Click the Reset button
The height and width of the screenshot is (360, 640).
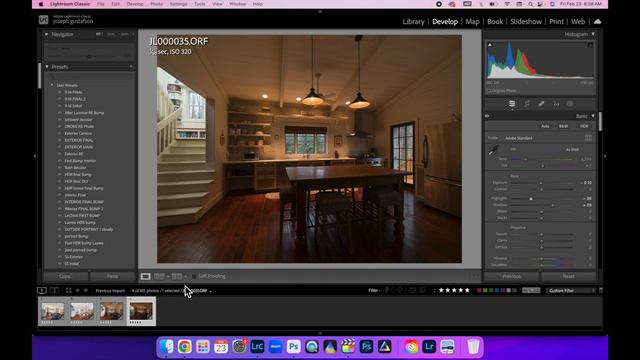coord(568,276)
